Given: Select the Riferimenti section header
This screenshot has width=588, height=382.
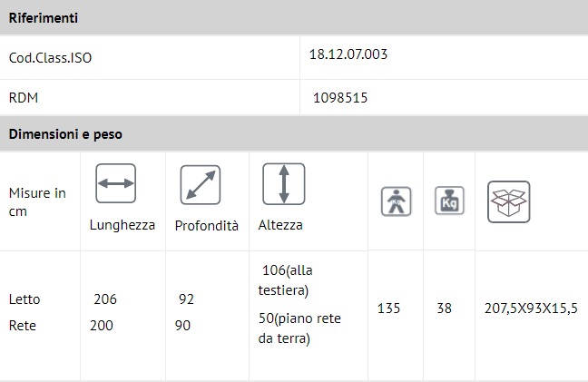Looking at the screenshot, I should click(x=43, y=18).
